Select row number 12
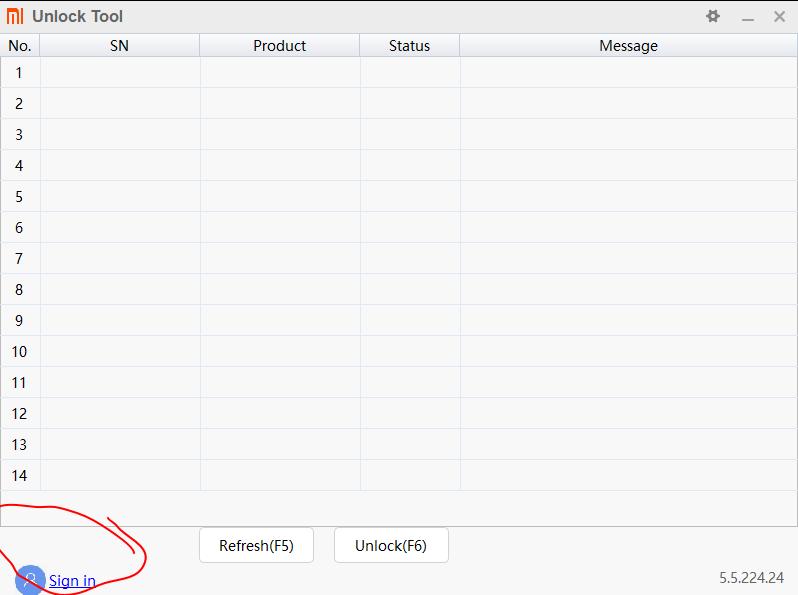 pos(399,414)
